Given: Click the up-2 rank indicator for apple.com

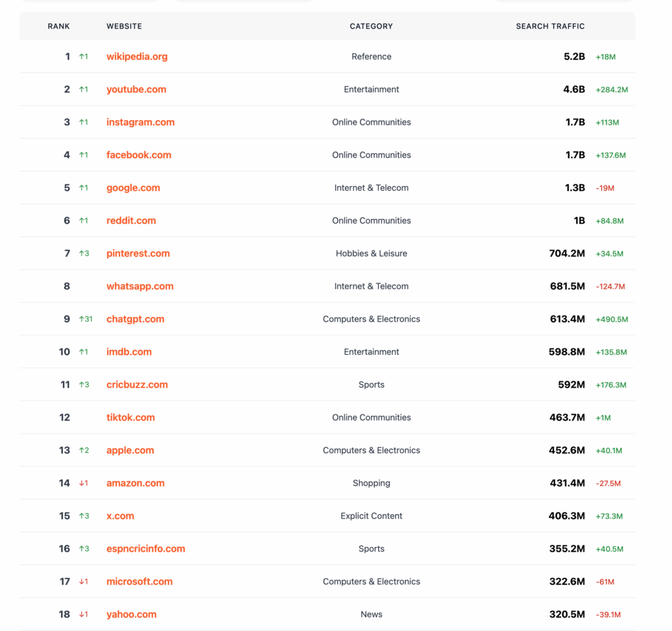Looking at the screenshot, I should coord(83,451).
